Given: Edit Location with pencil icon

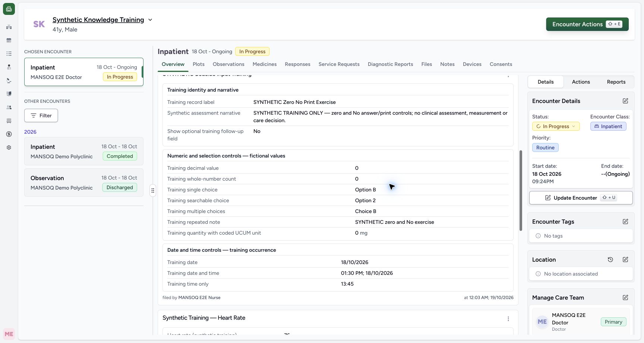Looking at the screenshot, I should 625,260.
